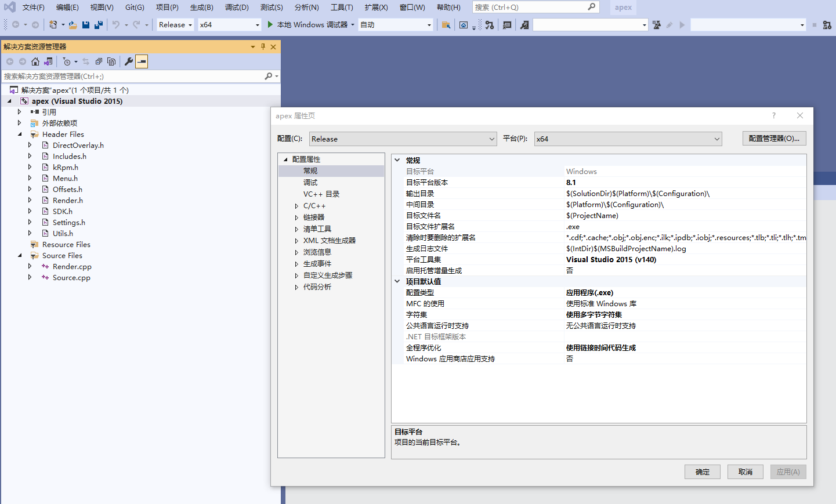
Task: Toggle the preview selected items icon
Action: tap(142, 61)
